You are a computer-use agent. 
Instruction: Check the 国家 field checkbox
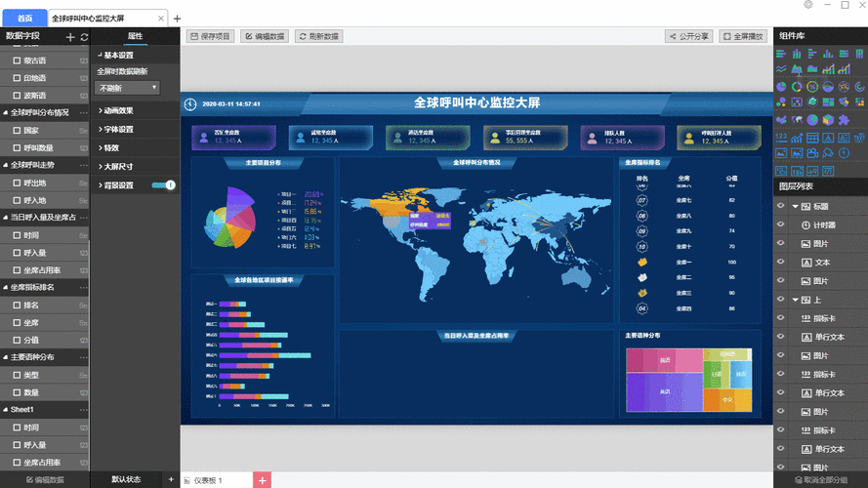(17, 130)
